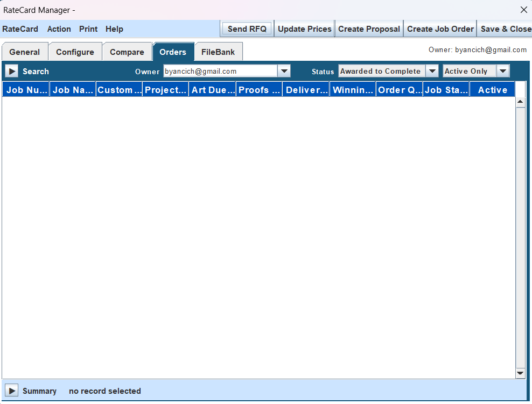Expand the Summary panel arrow
532x404 pixels.
coord(11,391)
